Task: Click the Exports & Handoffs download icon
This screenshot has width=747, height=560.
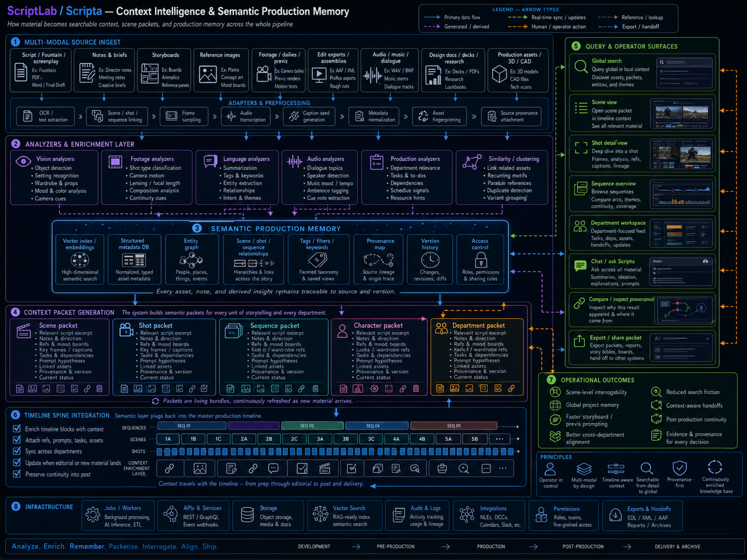Action: (615, 515)
